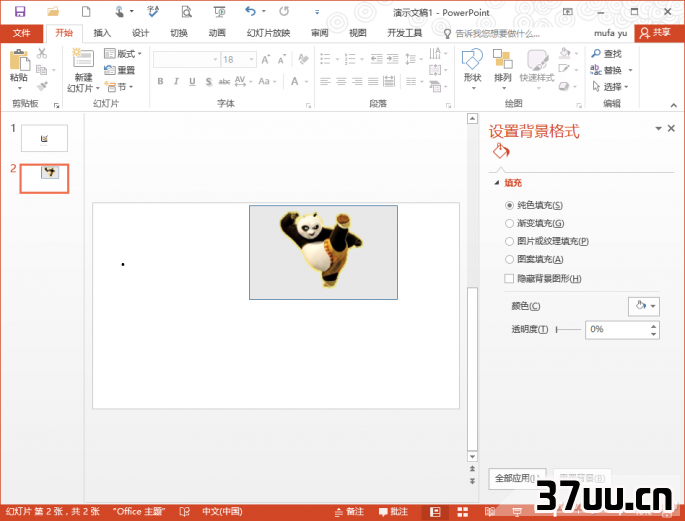Click the Format Painter brush icon
685x521 pixels.
[x=42, y=86]
